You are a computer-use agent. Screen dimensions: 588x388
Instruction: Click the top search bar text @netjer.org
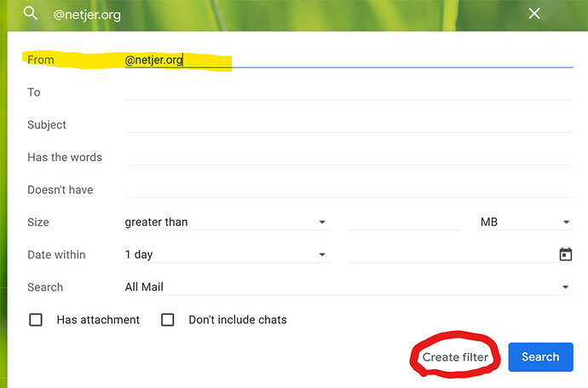pos(87,14)
